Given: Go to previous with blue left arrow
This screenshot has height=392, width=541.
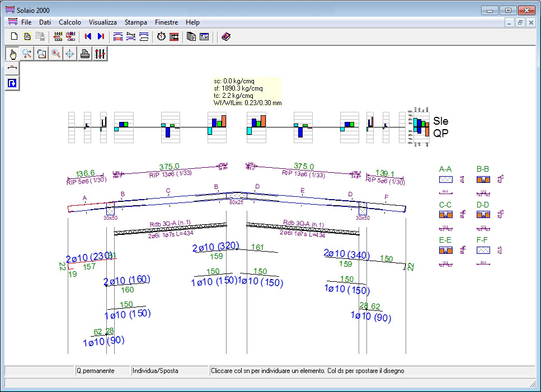Looking at the screenshot, I should coord(88,36).
